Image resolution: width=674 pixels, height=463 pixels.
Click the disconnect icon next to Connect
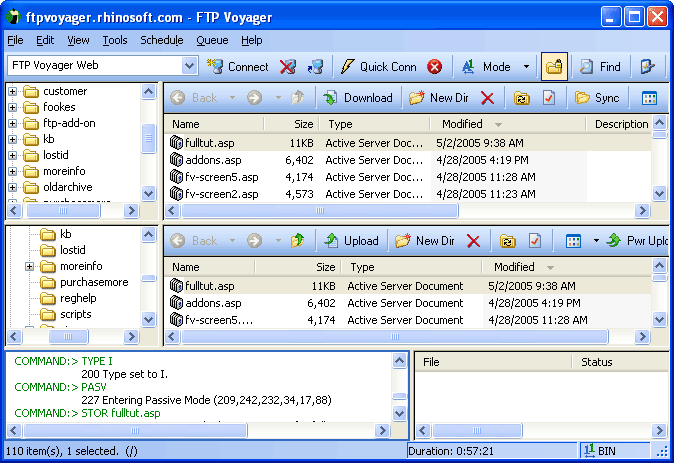[x=288, y=67]
